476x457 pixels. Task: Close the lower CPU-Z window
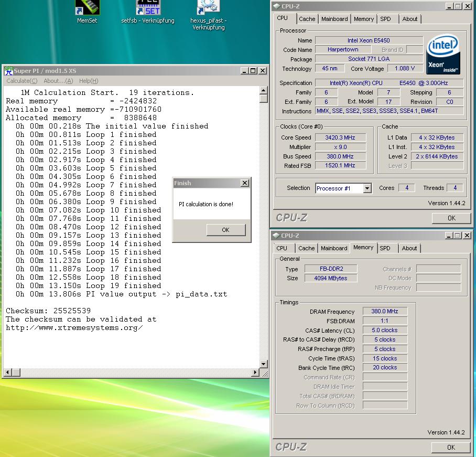[x=467, y=236]
